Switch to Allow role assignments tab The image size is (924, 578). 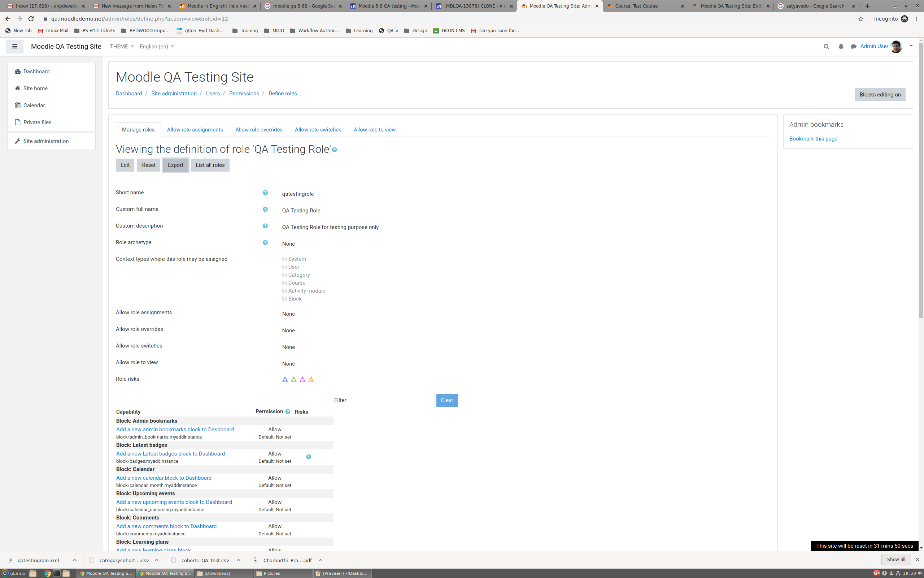click(195, 130)
